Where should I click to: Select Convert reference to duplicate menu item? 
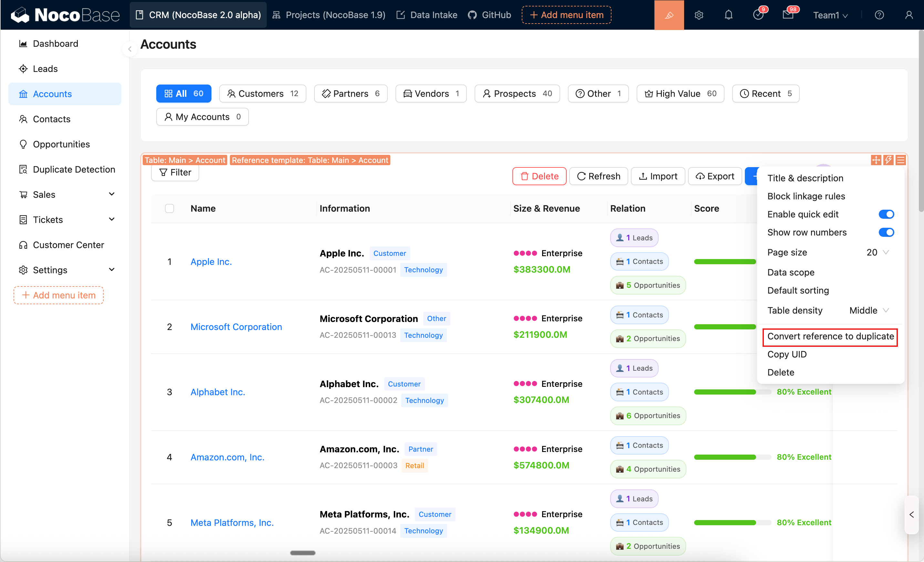(x=830, y=336)
